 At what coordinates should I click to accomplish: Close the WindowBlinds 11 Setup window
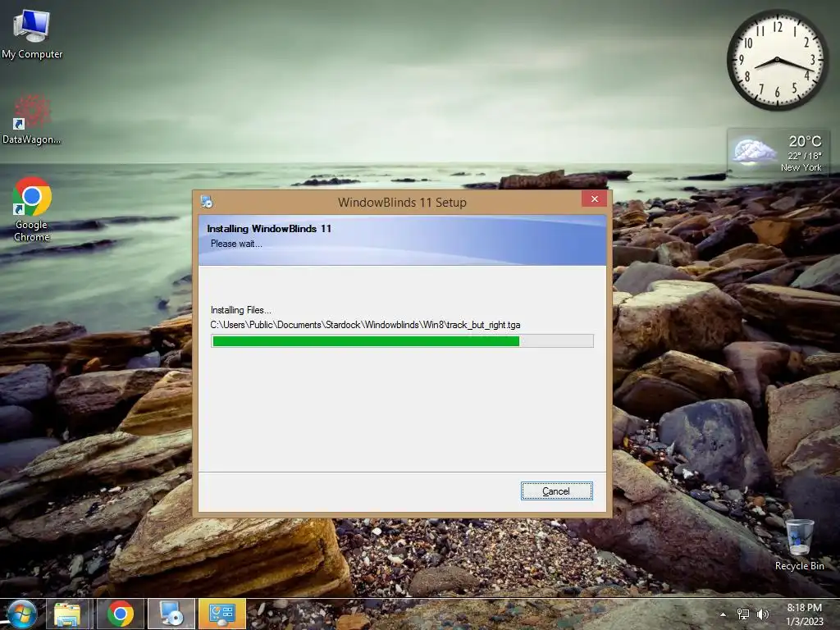coord(594,199)
